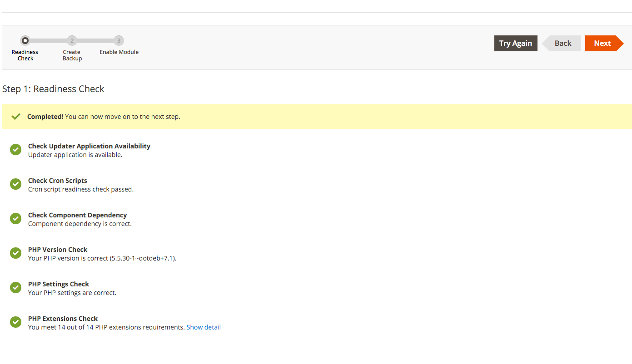Select the step 1 Readiness Check circle

click(x=25, y=41)
